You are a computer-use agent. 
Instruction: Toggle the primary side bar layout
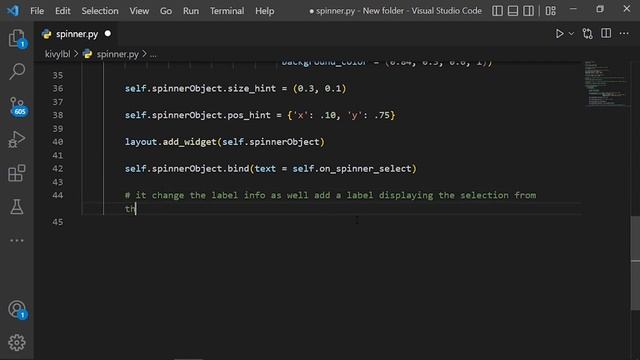click(497, 11)
